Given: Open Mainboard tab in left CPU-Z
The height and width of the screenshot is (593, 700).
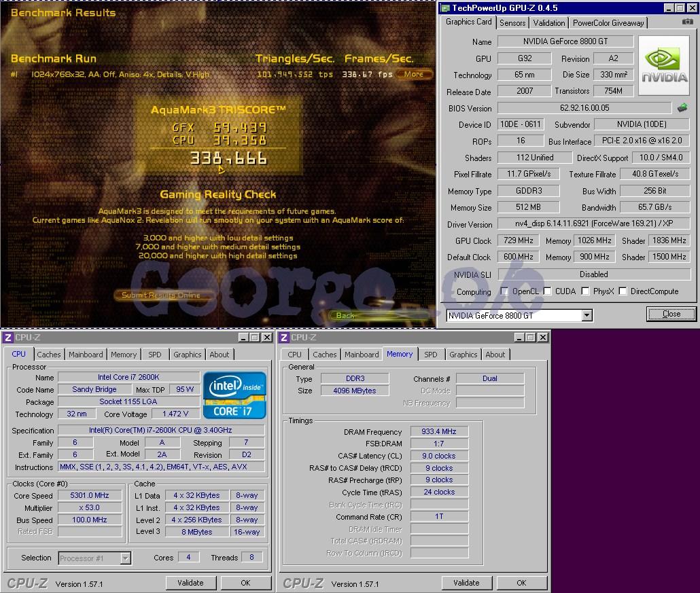Looking at the screenshot, I should 86,355.
